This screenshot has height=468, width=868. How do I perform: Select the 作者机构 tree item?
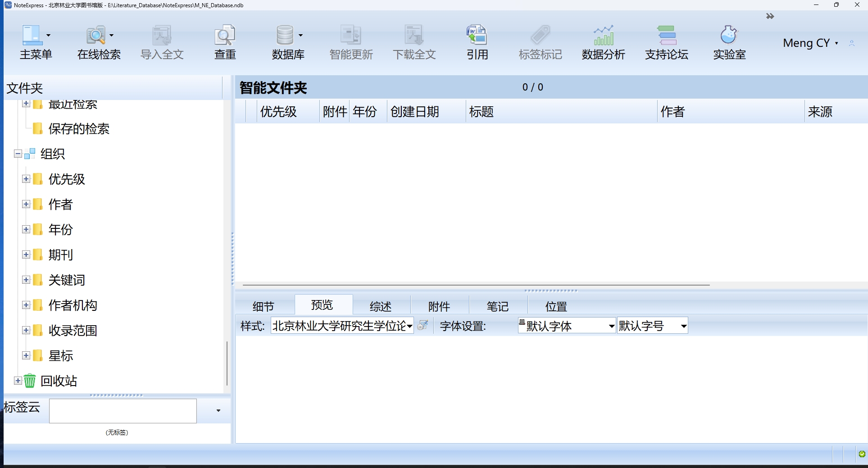pos(73,305)
